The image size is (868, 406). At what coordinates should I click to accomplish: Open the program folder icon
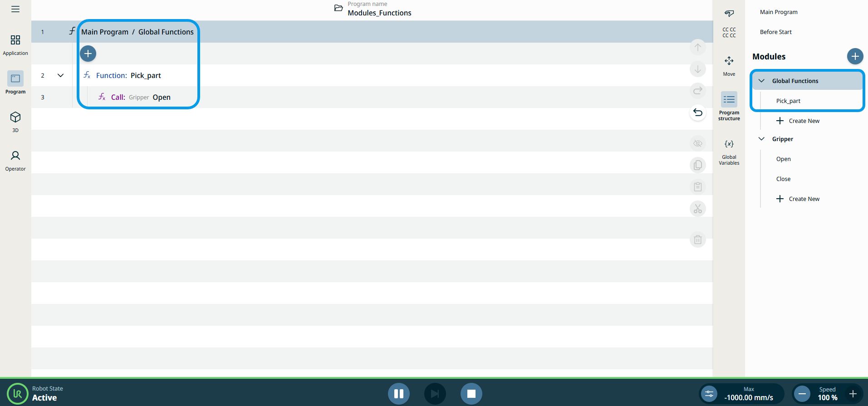(x=338, y=8)
